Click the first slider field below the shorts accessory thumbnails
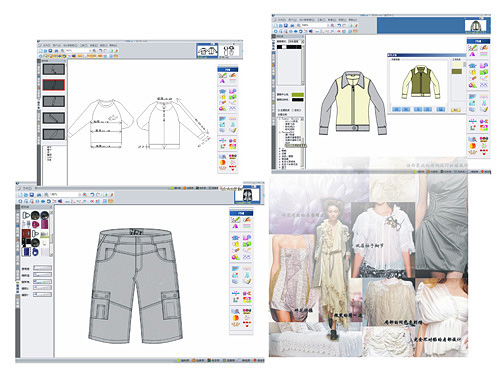The image size is (500, 375). pyautogui.click(x=43, y=268)
